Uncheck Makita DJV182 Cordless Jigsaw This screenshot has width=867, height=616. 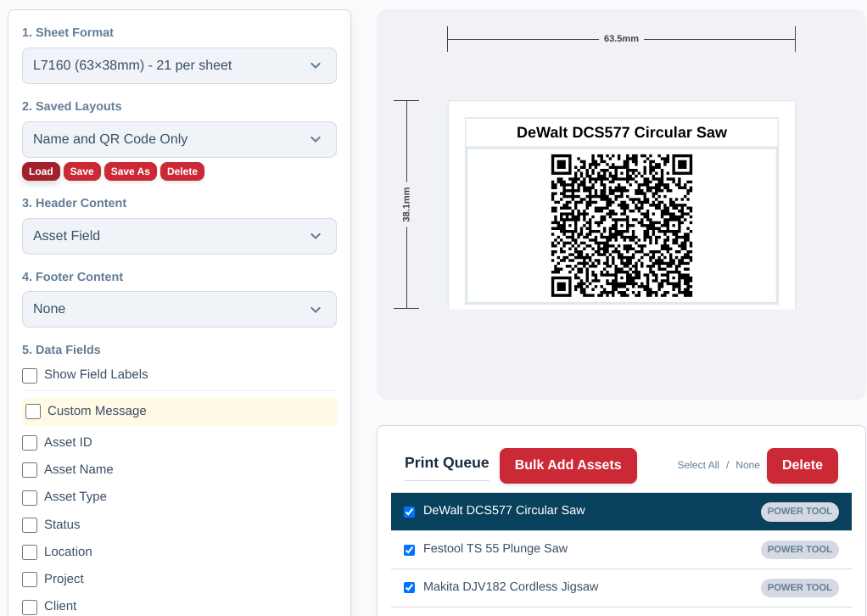(x=409, y=587)
